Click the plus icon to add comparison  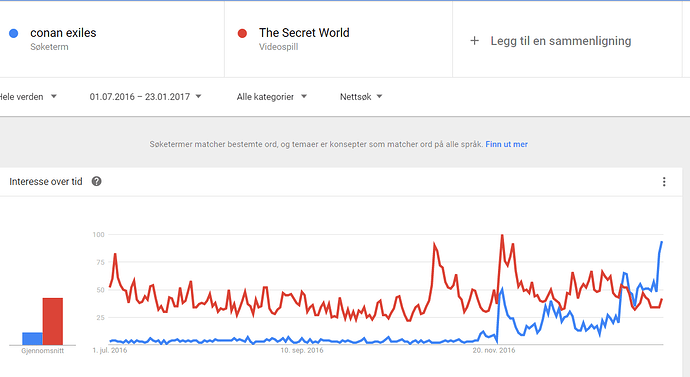coord(474,41)
